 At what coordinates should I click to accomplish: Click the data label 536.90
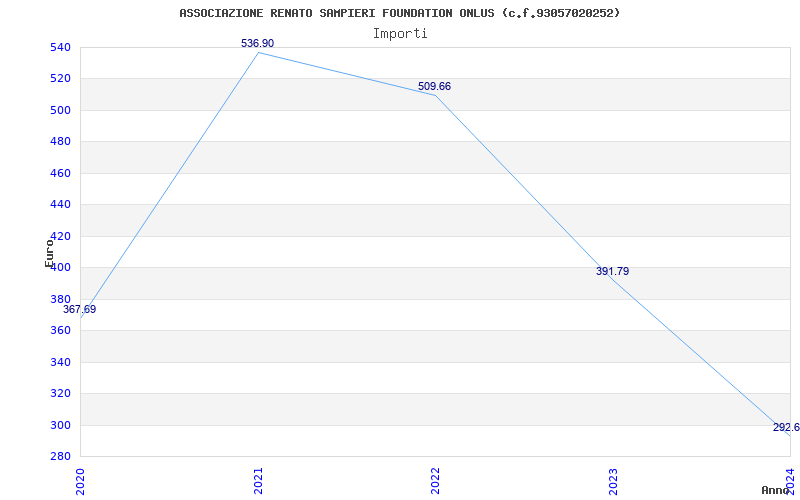pyautogui.click(x=258, y=43)
